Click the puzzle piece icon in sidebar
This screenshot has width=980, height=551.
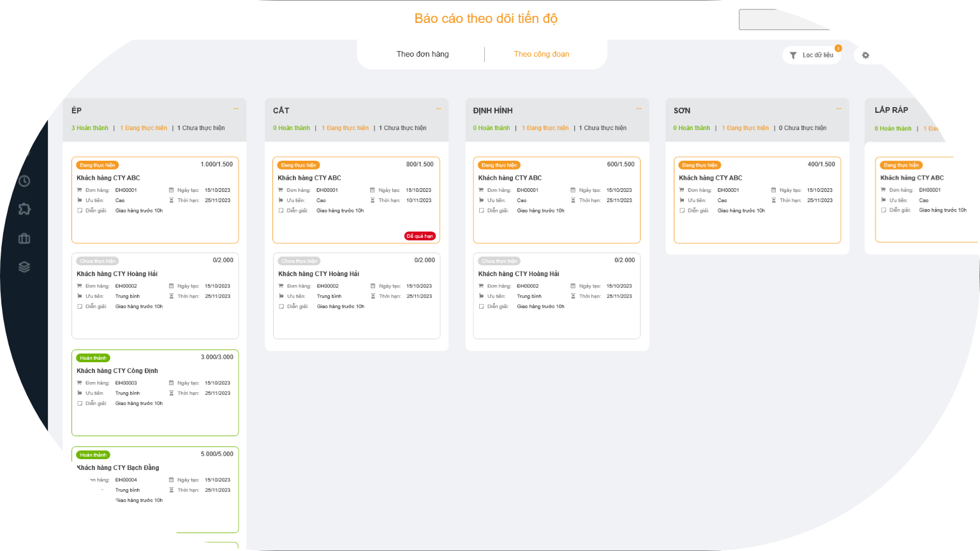pos(24,209)
